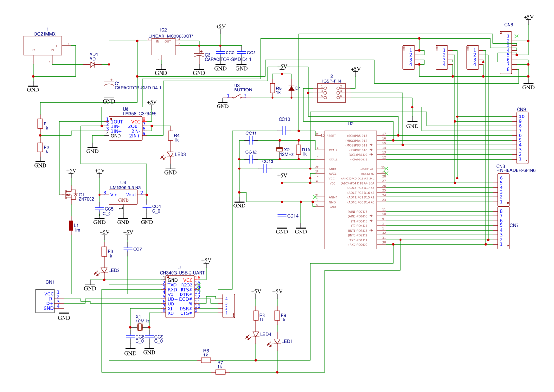Select the CC3 capacitor symbol

pyautogui.click(x=242, y=53)
